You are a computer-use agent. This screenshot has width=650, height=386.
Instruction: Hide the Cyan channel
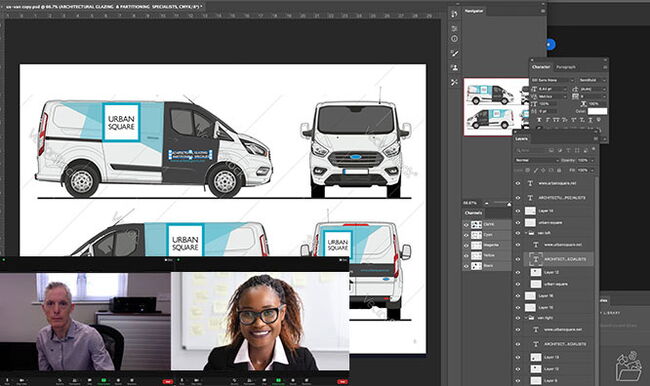tap(466, 235)
